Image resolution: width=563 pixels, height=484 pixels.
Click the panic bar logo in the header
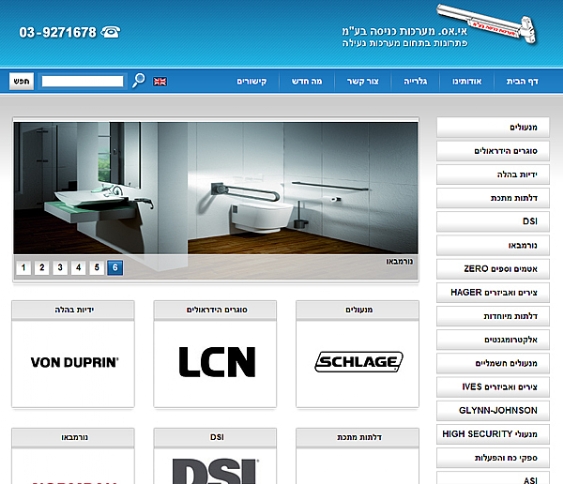(486, 24)
